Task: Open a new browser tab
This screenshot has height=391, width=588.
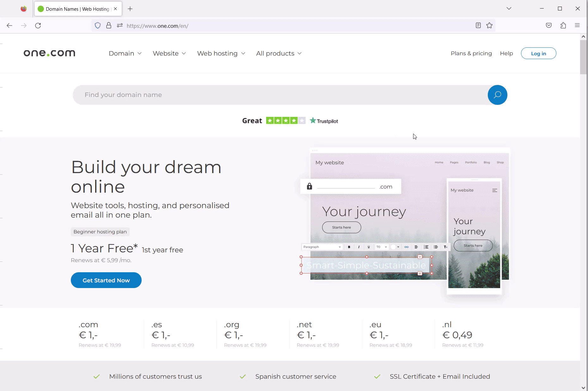Action: tap(130, 9)
